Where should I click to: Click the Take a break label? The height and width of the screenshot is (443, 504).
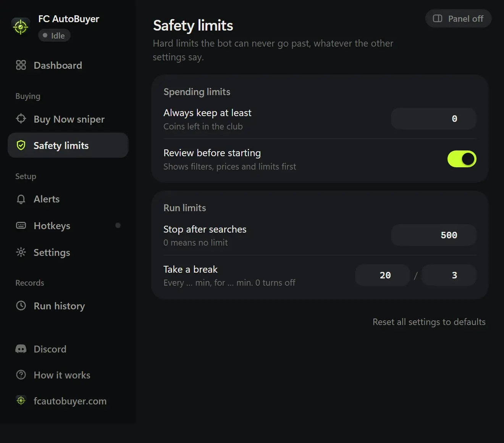coord(191,269)
